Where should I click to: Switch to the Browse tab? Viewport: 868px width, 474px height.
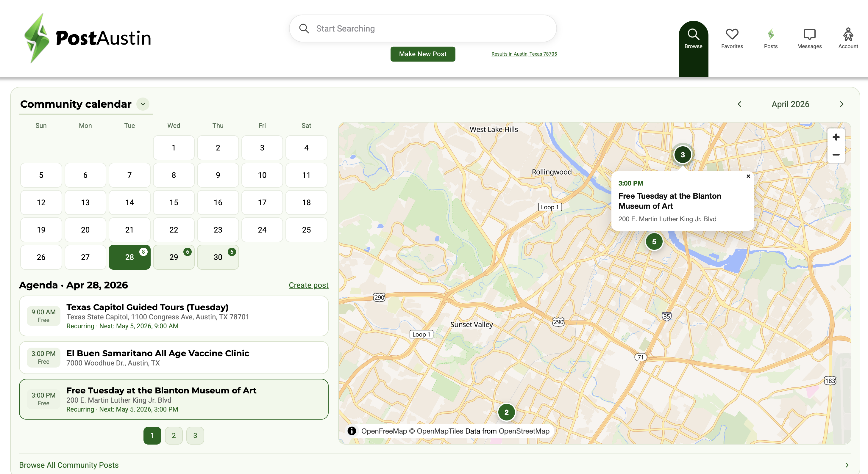click(x=693, y=38)
